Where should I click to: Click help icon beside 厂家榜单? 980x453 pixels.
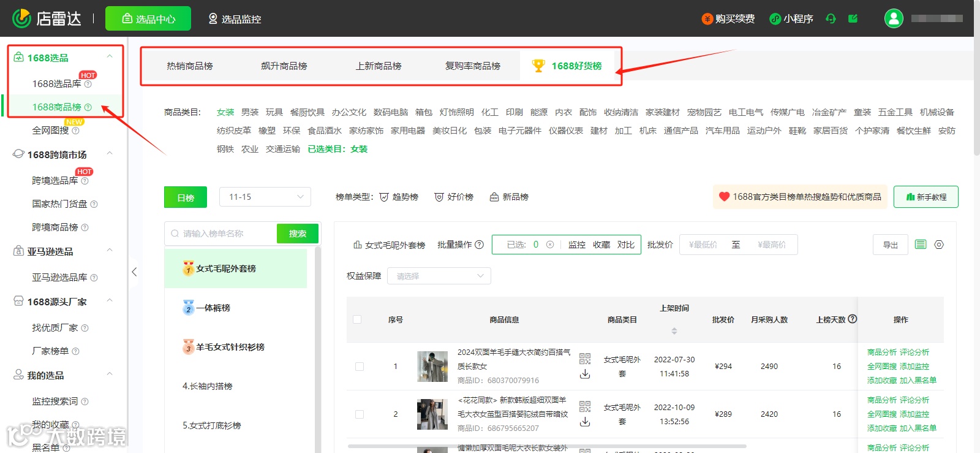[76, 351]
